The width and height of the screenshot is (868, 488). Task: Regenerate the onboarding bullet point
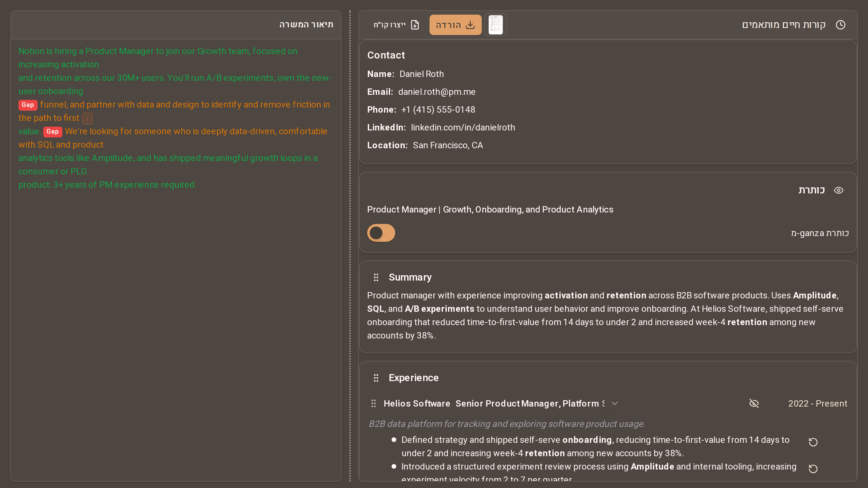[813, 442]
